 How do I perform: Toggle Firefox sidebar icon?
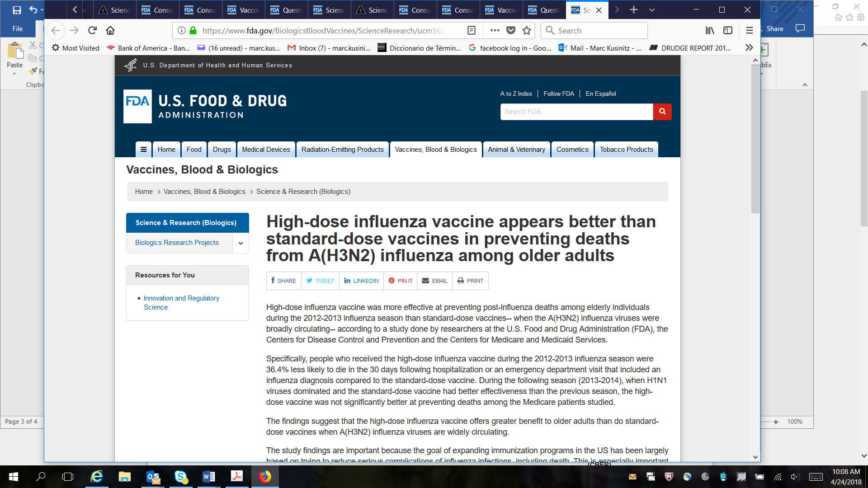click(x=728, y=30)
